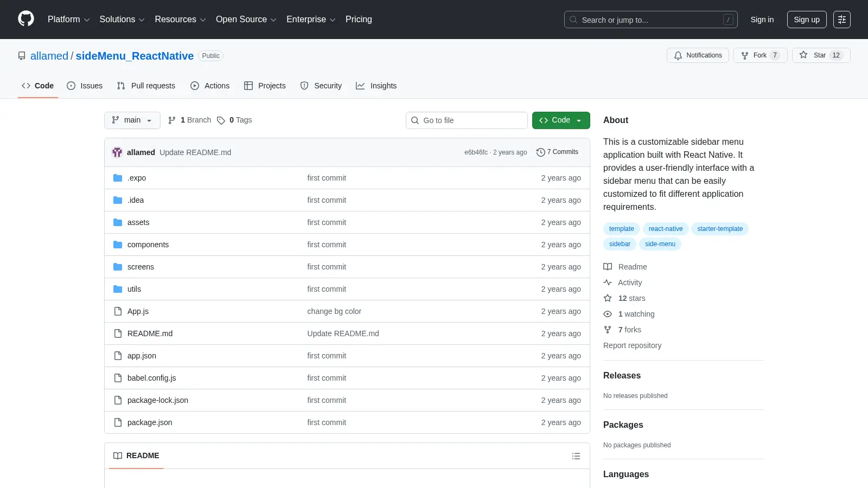Expand the Solutions menu

coord(122,20)
